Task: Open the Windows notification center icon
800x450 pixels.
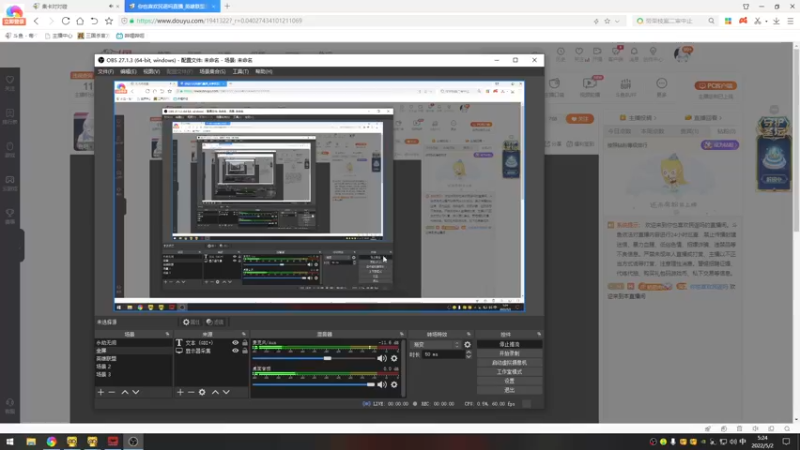Action: pyautogui.click(x=786, y=441)
